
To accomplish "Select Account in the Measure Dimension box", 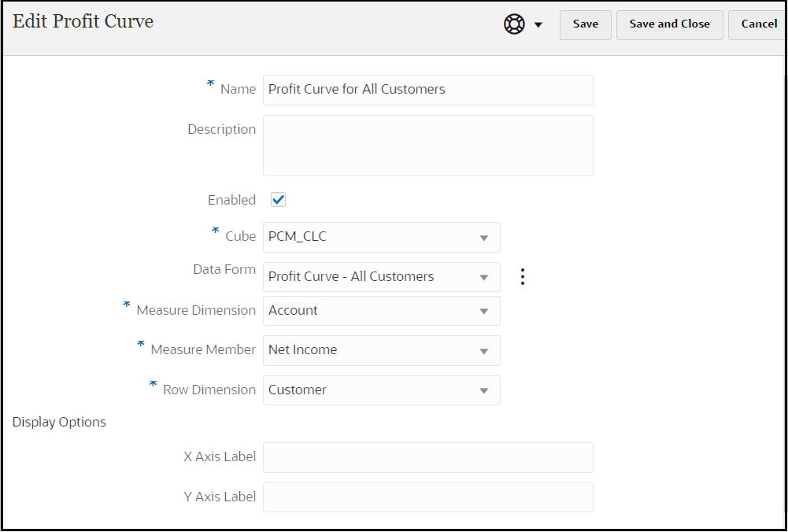I will [370, 311].
